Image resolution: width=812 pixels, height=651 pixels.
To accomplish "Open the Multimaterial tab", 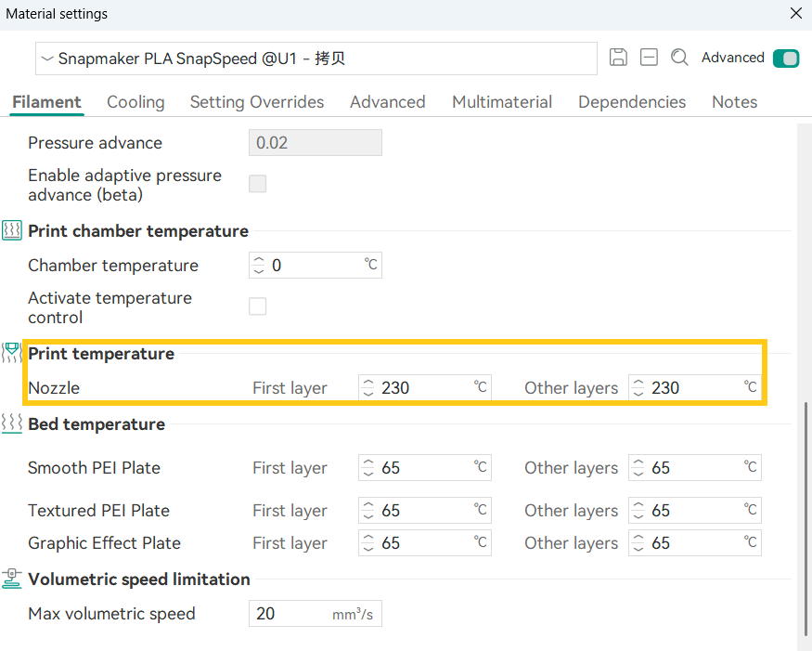I will (502, 102).
